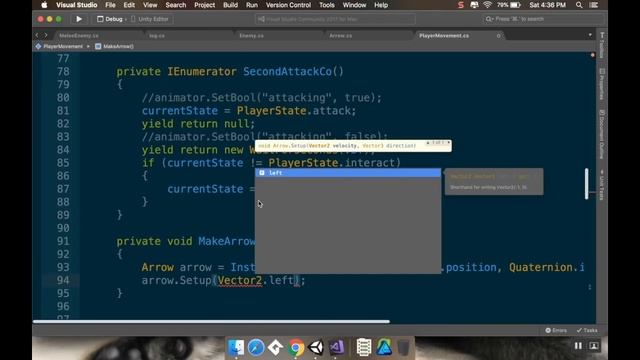This screenshot has width=640, height=360.
Task: Click the vertical scrollbar thumb
Action: point(587,184)
